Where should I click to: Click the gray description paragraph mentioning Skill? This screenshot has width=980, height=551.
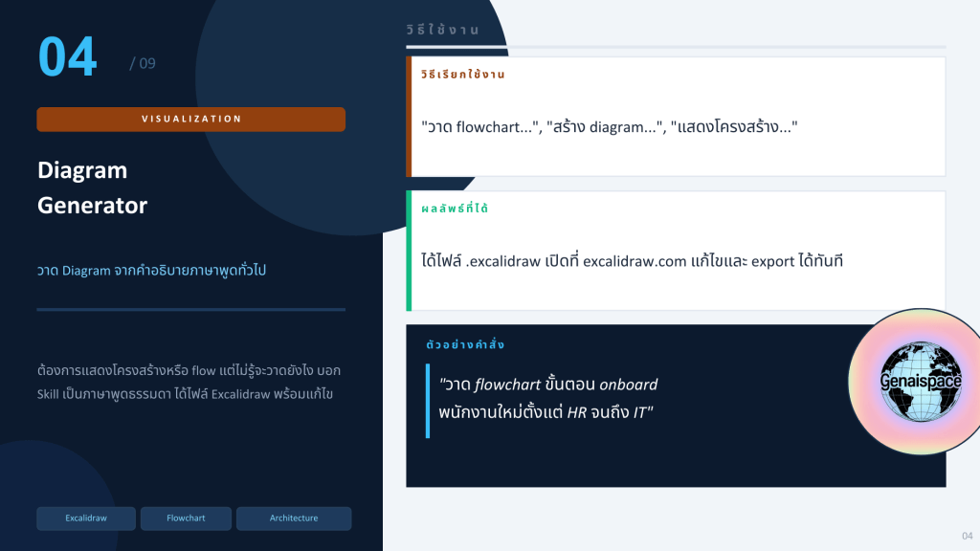point(190,381)
